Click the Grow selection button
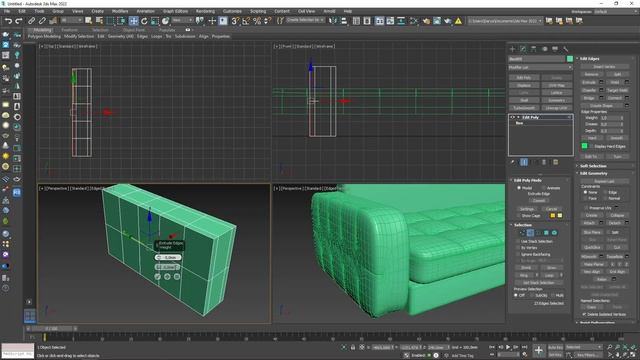 point(552,268)
